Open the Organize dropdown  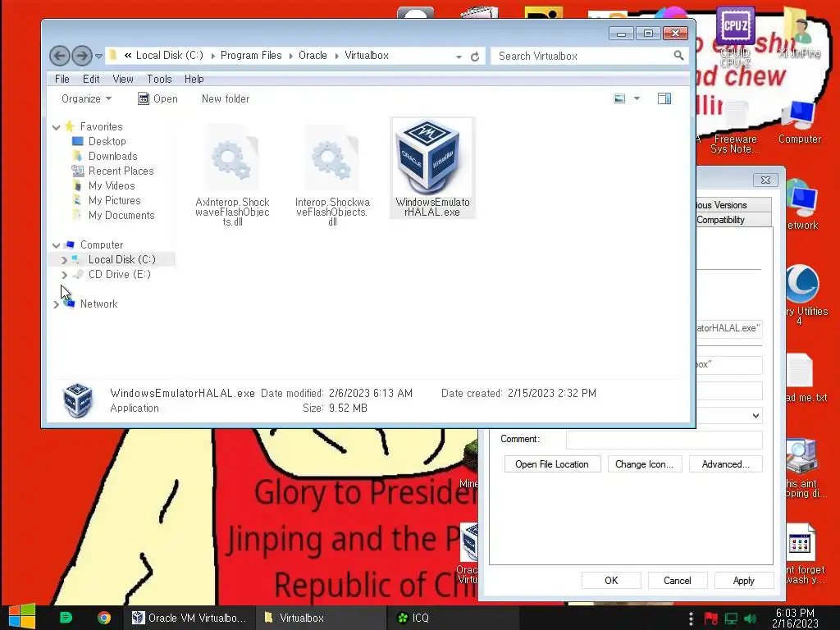click(x=86, y=98)
